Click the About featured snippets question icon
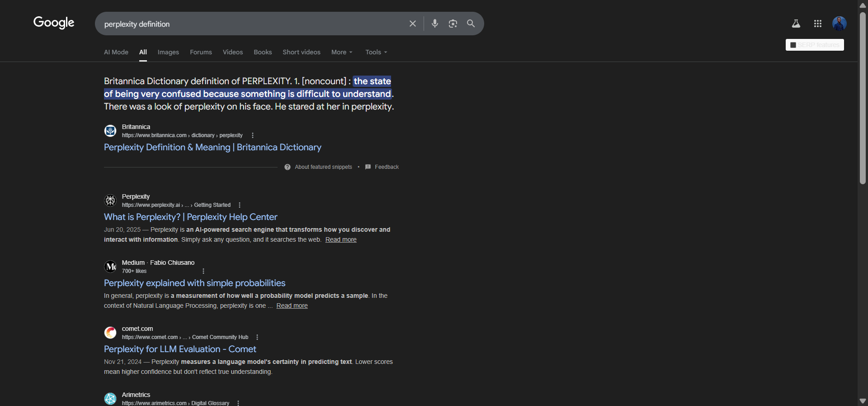 [288, 167]
